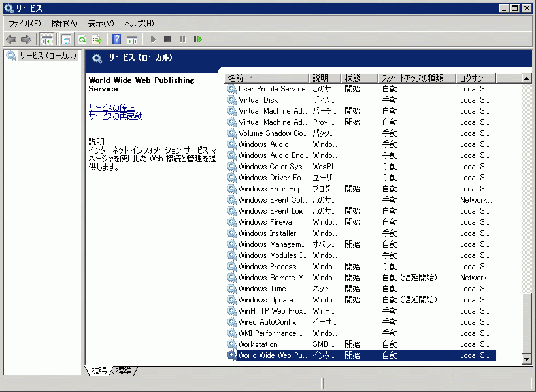536x392 pixels.
Task: Switch to the 拡張 tab
Action: click(99, 371)
